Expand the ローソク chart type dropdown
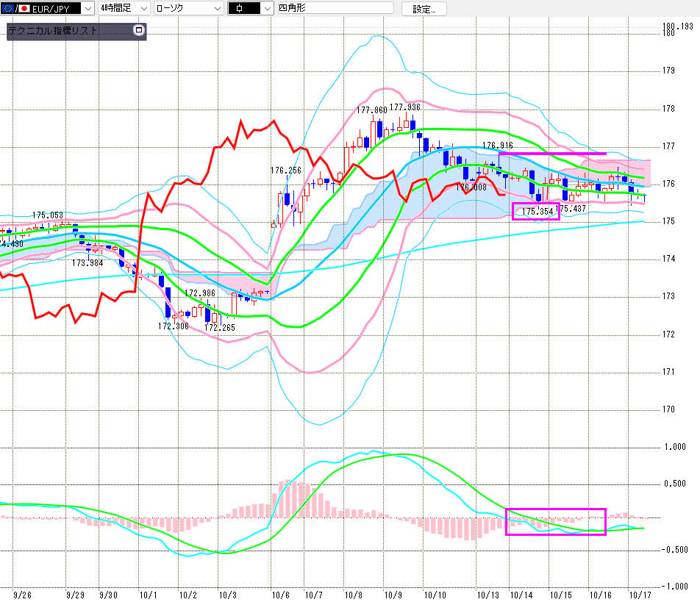This screenshot has height=602, width=700. click(x=217, y=9)
